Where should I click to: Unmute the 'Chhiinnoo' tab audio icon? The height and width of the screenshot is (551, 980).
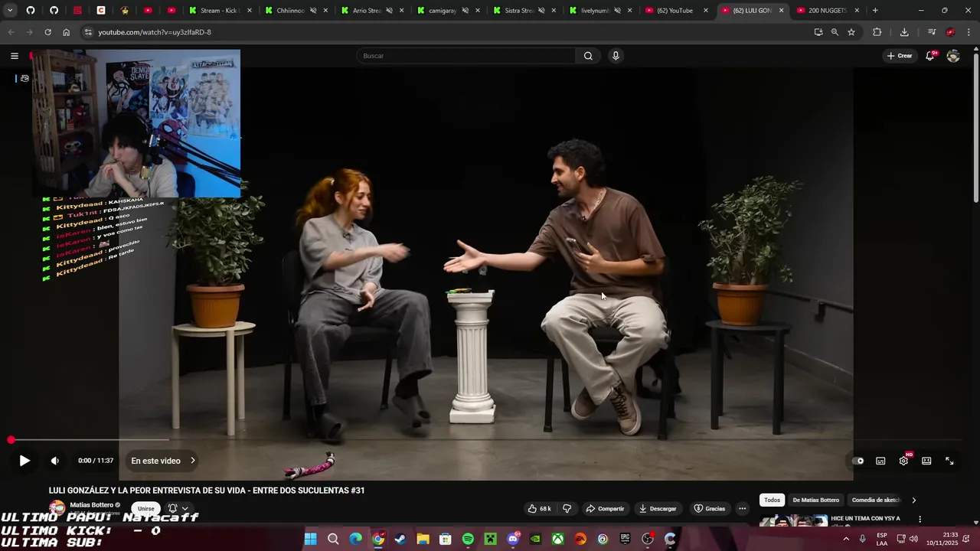click(x=313, y=11)
